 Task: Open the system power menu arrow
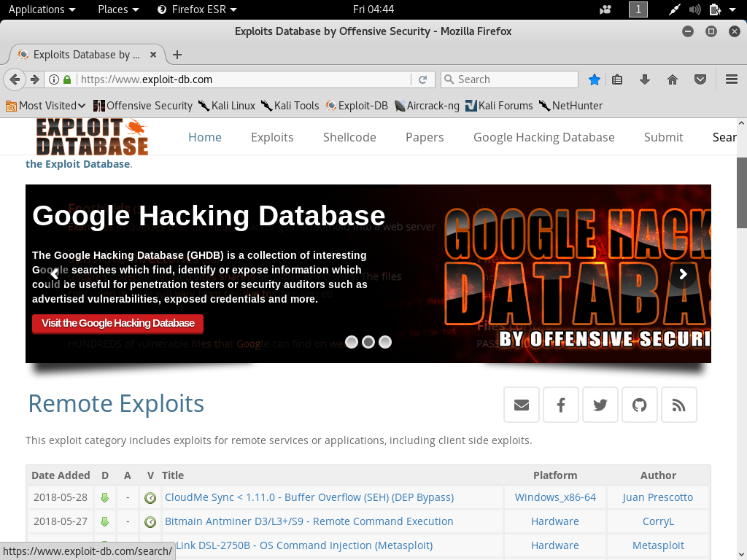coord(732,9)
